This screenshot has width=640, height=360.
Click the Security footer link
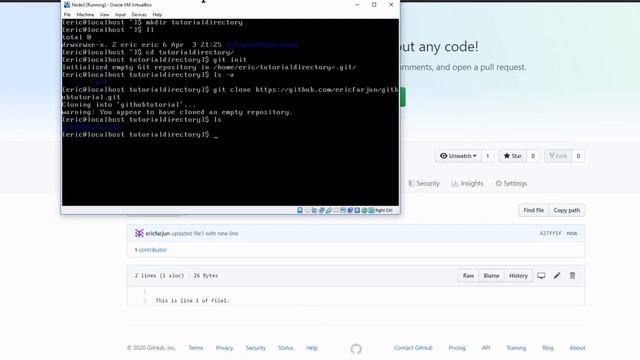point(256,348)
